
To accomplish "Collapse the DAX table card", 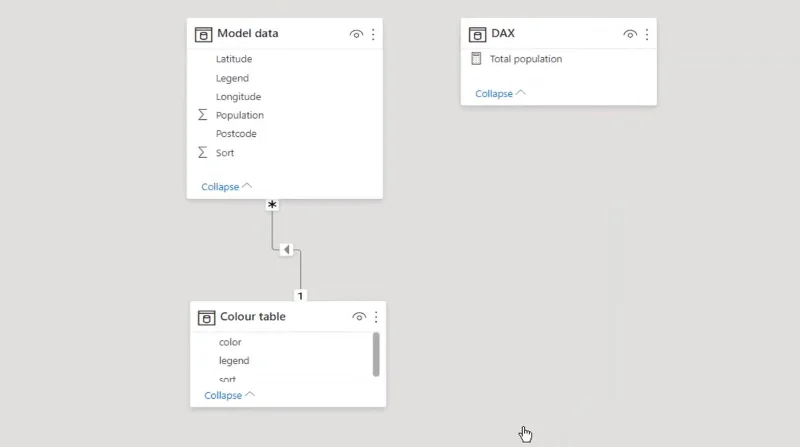I will coord(501,93).
